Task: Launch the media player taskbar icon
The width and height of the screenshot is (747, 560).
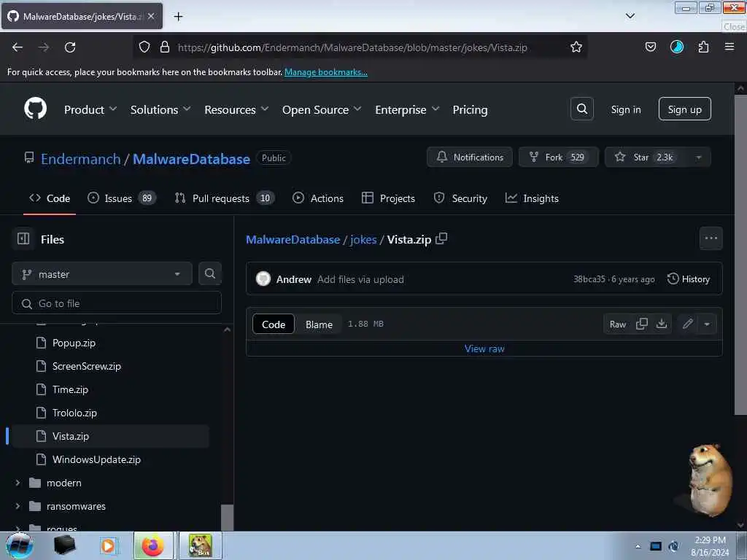Action: [x=108, y=545]
